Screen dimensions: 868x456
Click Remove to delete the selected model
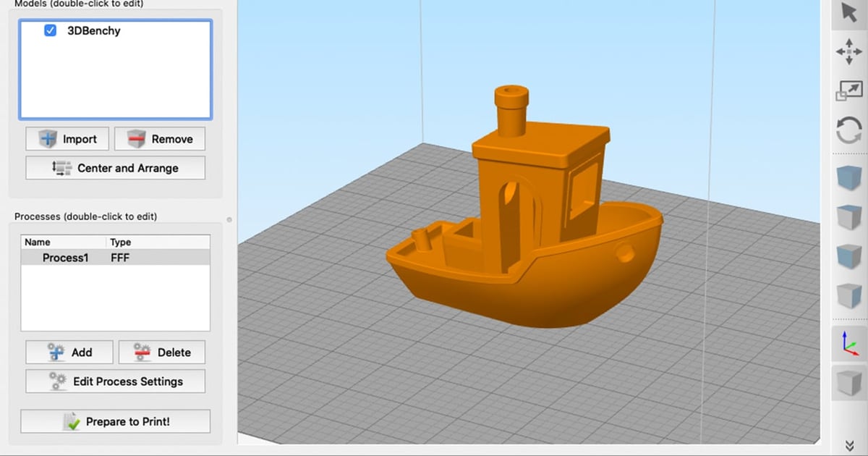point(159,138)
